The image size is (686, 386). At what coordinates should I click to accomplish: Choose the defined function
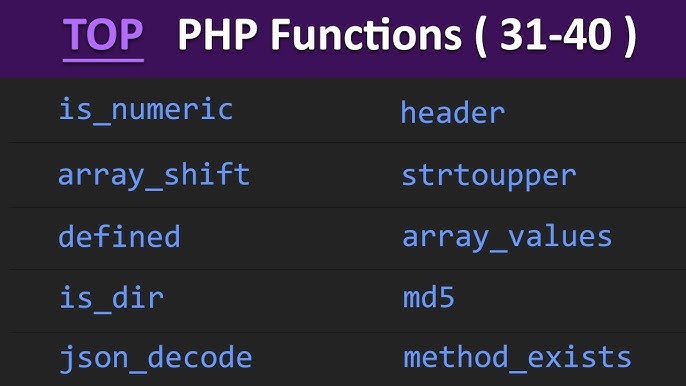(119, 236)
